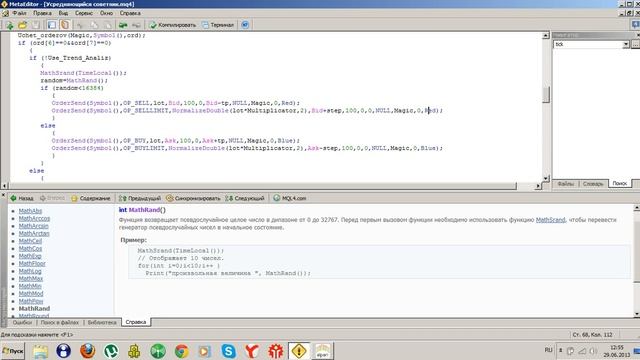Click the Вперед help navigation button
The height and width of the screenshot is (360, 640).
click(52, 198)
